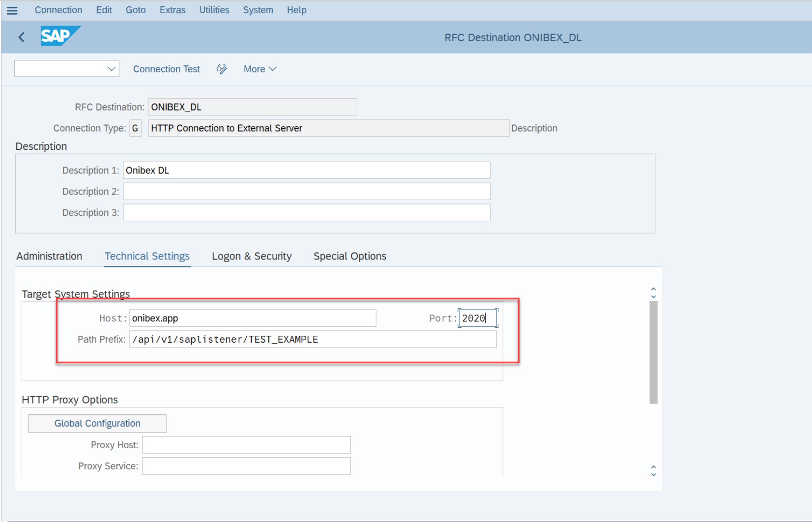Open the Connection menu
The width and height of the screenshot is (812, 523).
tap(58, 10)
